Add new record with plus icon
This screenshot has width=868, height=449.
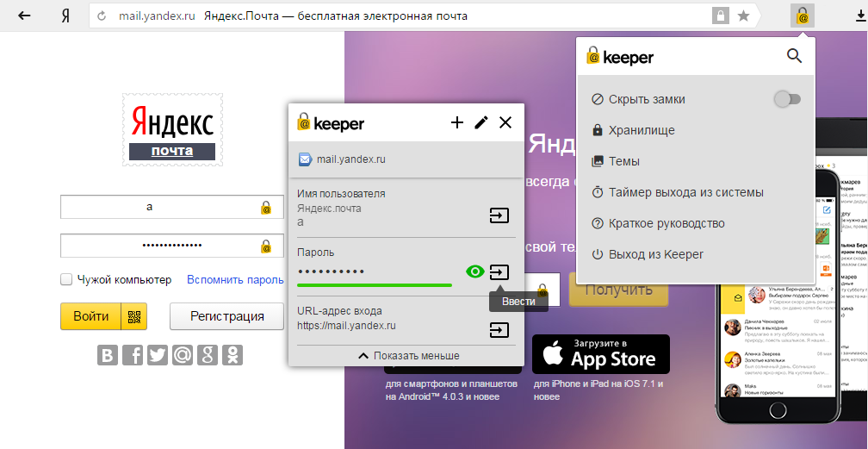point(457,122)
